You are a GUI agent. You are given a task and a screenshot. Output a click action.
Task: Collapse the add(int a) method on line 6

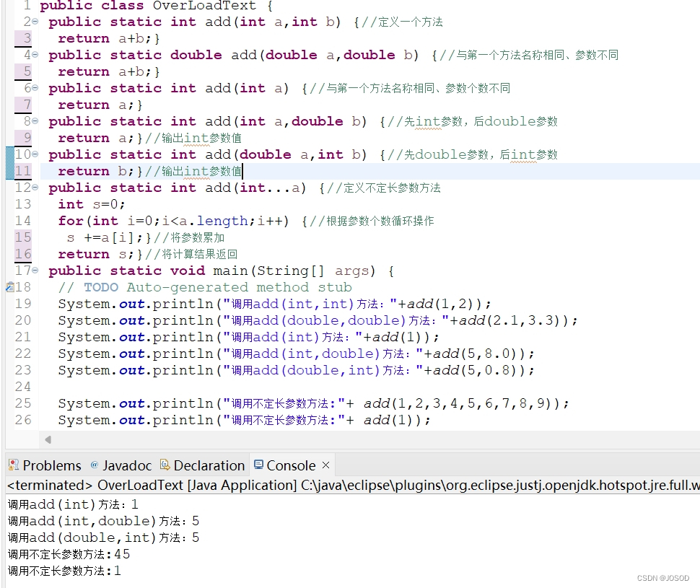click(35, 87)
